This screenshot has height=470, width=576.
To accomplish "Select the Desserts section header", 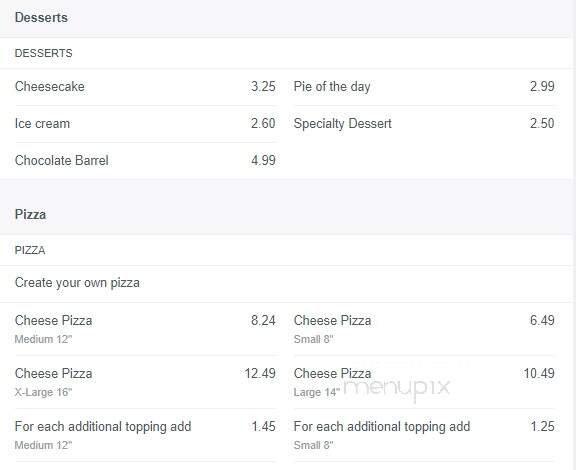I will click(x=41, y=18).
